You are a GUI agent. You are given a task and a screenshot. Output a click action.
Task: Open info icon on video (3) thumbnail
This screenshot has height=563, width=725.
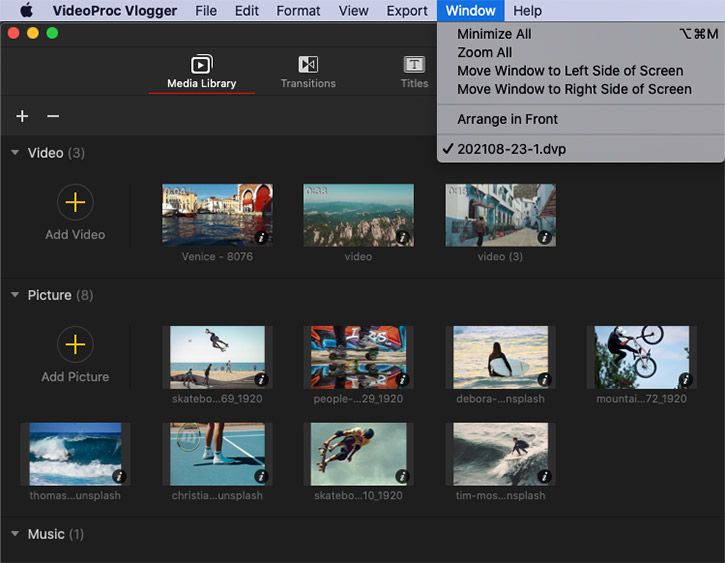[x=544, y=238]
